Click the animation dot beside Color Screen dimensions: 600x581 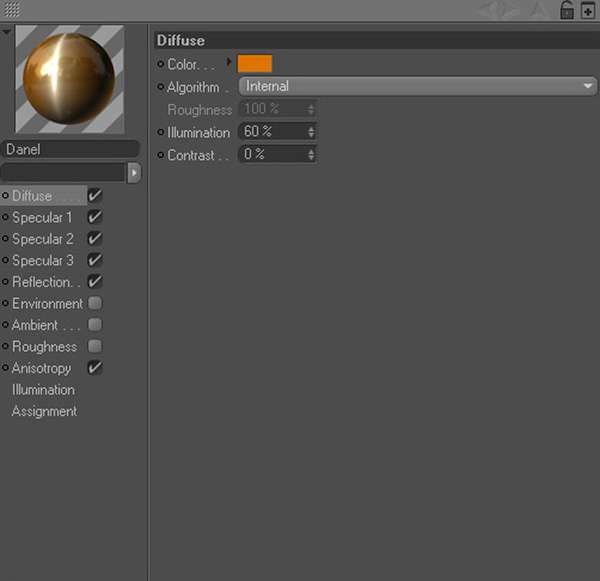pyautogui.click(x=161, y=64)
